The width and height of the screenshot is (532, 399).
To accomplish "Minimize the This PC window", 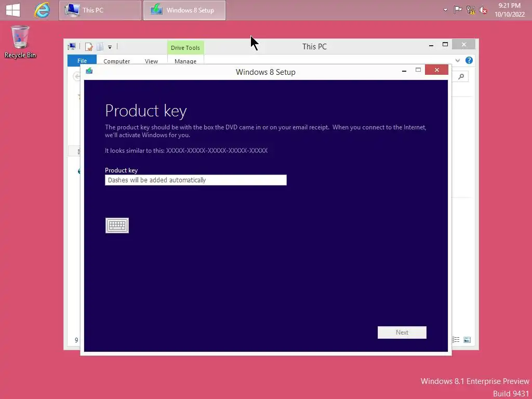I will [431, 45].
